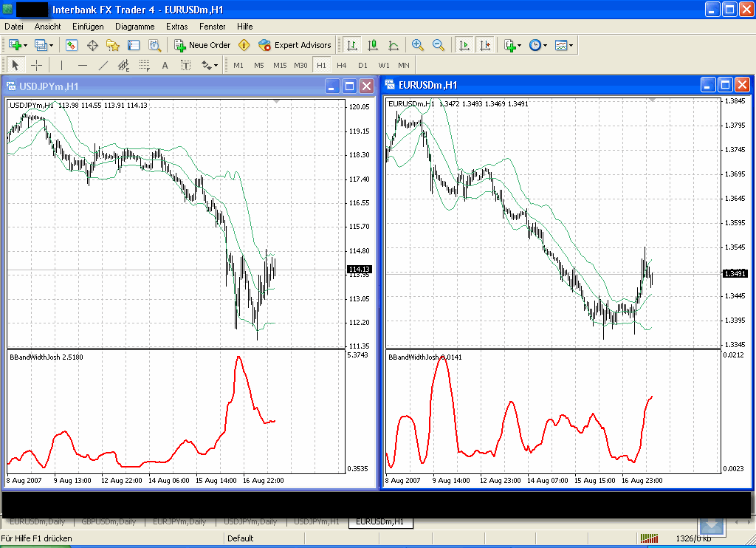Click the Zoom Out magnifier icon

tap(439, 45)
